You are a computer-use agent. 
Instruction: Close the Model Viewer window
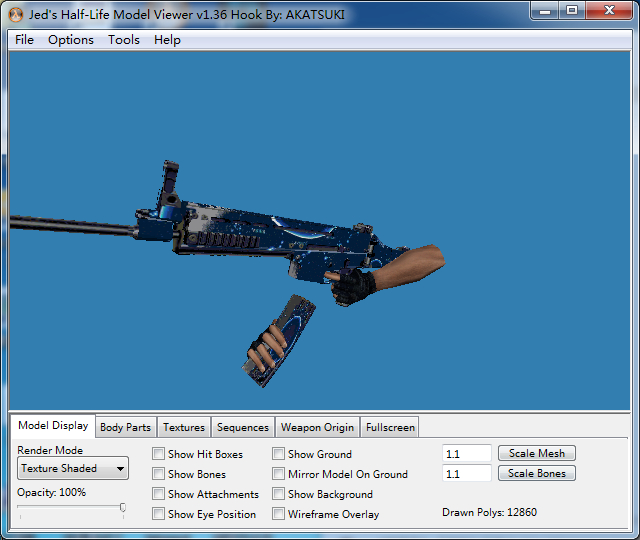[609, 11]
